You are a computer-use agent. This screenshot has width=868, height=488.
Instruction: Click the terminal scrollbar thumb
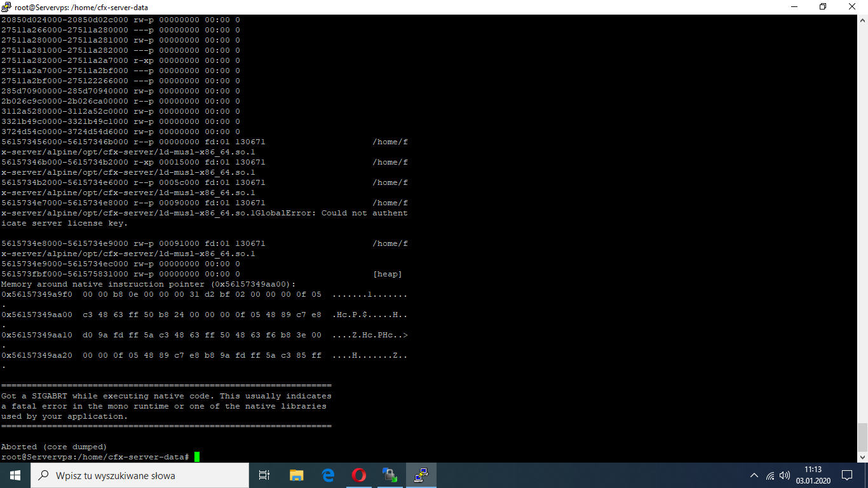(x=862, y=437)
